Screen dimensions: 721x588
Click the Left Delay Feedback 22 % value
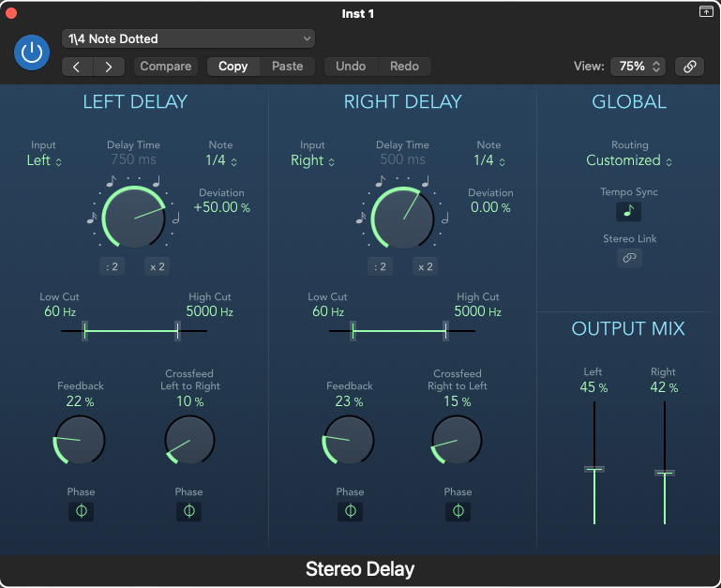[80, 401]
